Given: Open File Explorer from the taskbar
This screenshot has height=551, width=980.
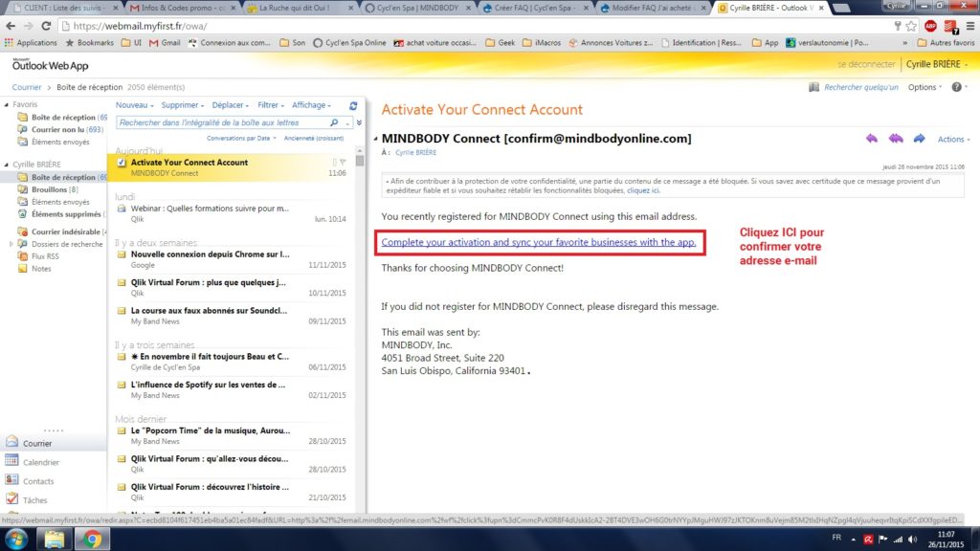Looking at the screenshot, I should click(x=55, y=539).
